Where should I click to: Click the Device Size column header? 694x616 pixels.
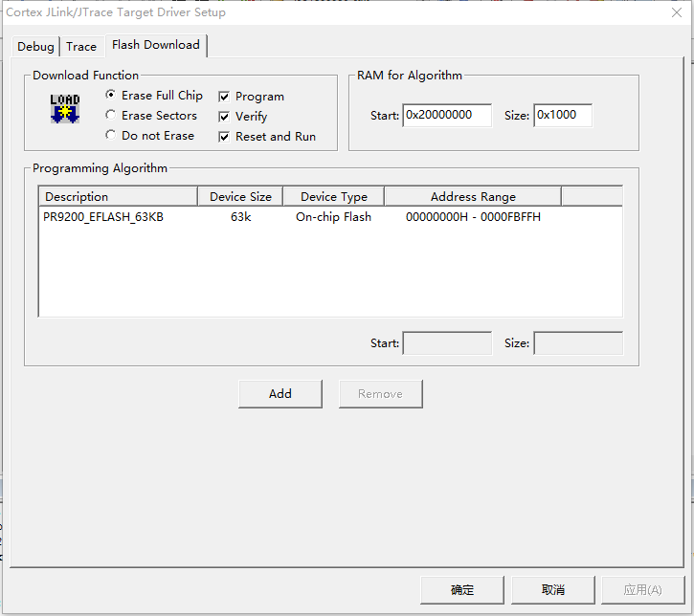click(x=240, y=196)
